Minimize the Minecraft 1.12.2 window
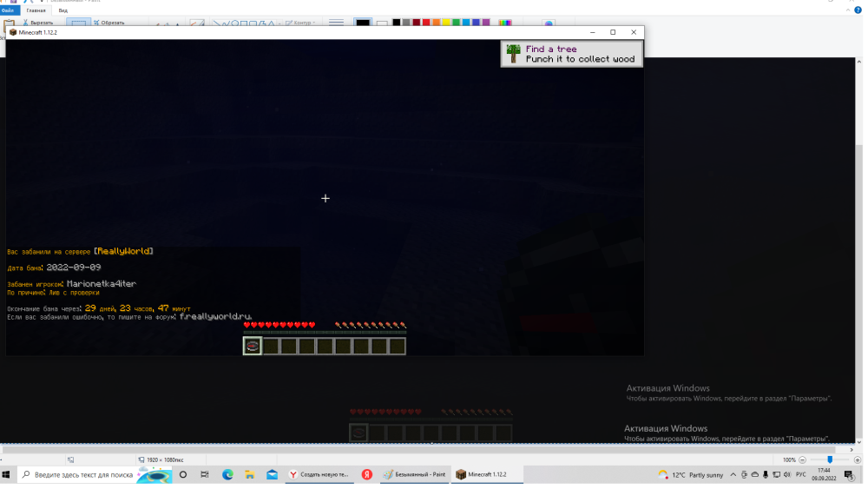The image size is (868, 489). click(592, 32)
